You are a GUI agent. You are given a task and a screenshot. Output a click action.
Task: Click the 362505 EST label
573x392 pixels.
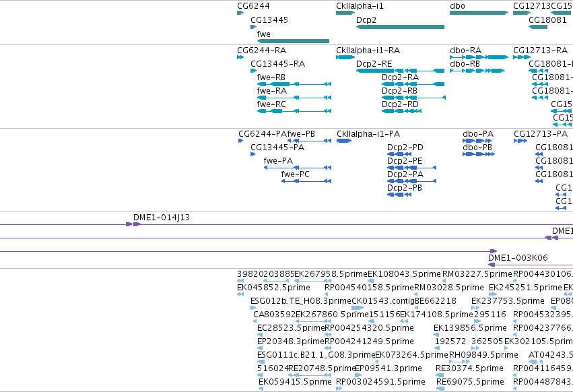click(487, 342)
